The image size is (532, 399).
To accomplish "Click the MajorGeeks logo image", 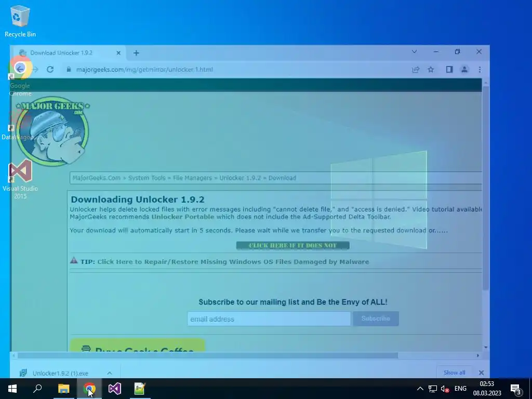I will [52, 131].
